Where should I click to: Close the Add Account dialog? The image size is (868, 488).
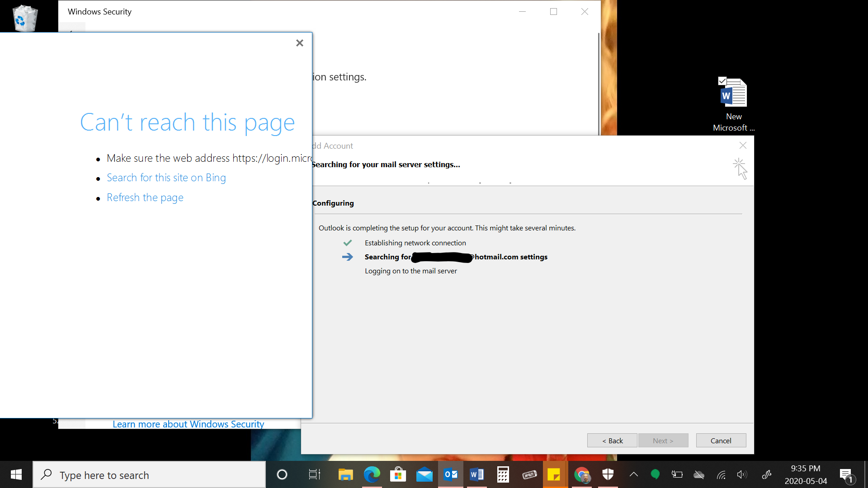click(743, 145)
